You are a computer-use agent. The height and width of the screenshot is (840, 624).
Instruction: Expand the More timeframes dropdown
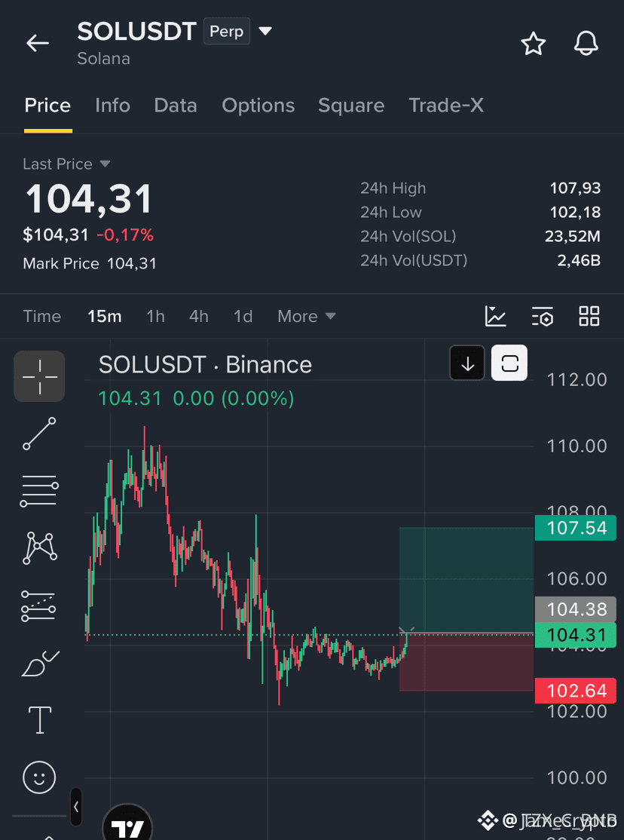tap(307, 316)
